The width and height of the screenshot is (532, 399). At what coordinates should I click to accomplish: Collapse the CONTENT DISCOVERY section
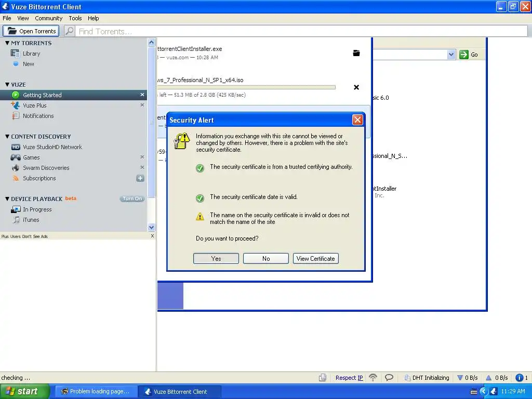tap(7, 137)
